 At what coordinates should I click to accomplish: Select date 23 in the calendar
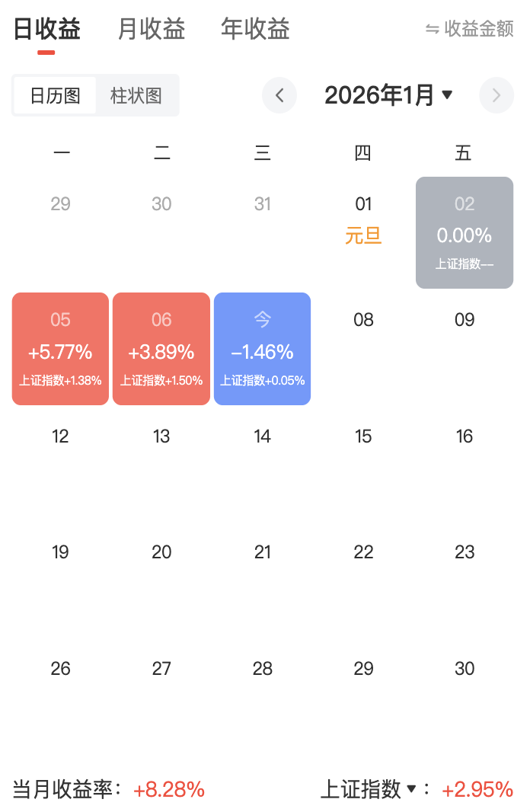point(465,552)
